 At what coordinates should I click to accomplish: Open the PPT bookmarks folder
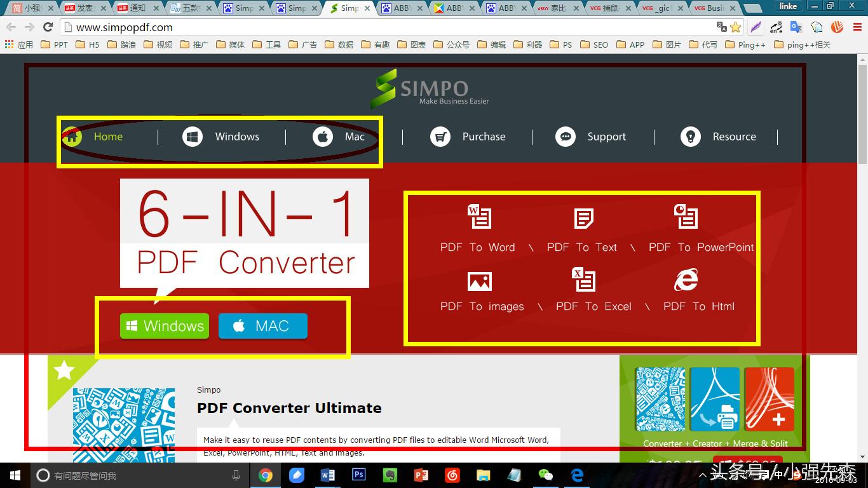click(54, 45)
